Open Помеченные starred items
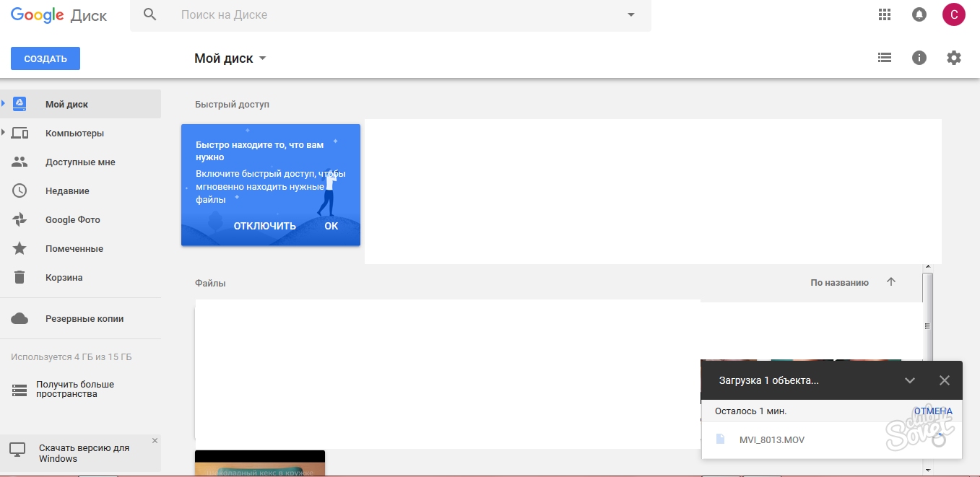The width and height of the screenshot is (980, 477). [x=74, y=249]
